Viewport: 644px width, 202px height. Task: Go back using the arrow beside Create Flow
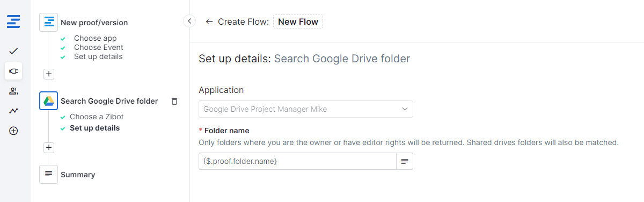pyautogui.click(x=209, y=22)
